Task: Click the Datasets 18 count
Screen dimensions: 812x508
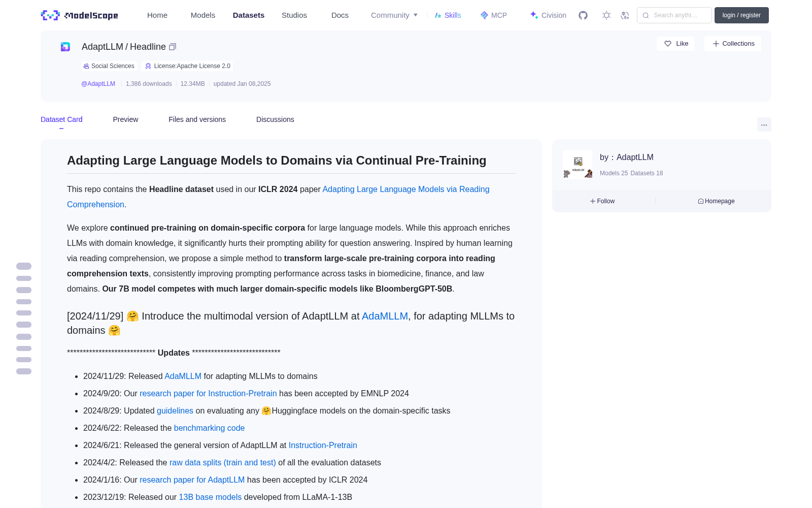Action: tap(647, 173)
